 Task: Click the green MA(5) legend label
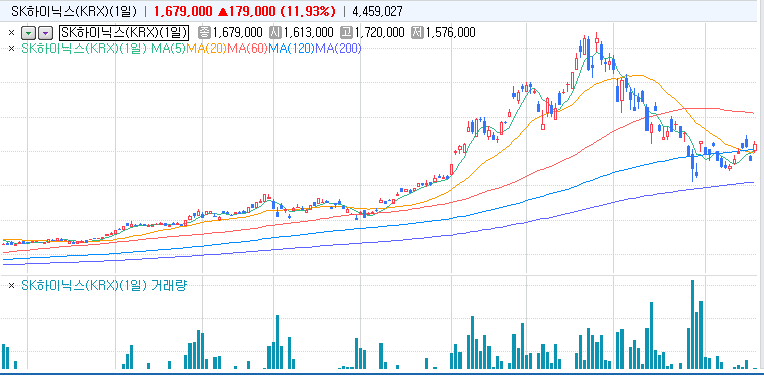pyautogui.click(x=168, y=48)
